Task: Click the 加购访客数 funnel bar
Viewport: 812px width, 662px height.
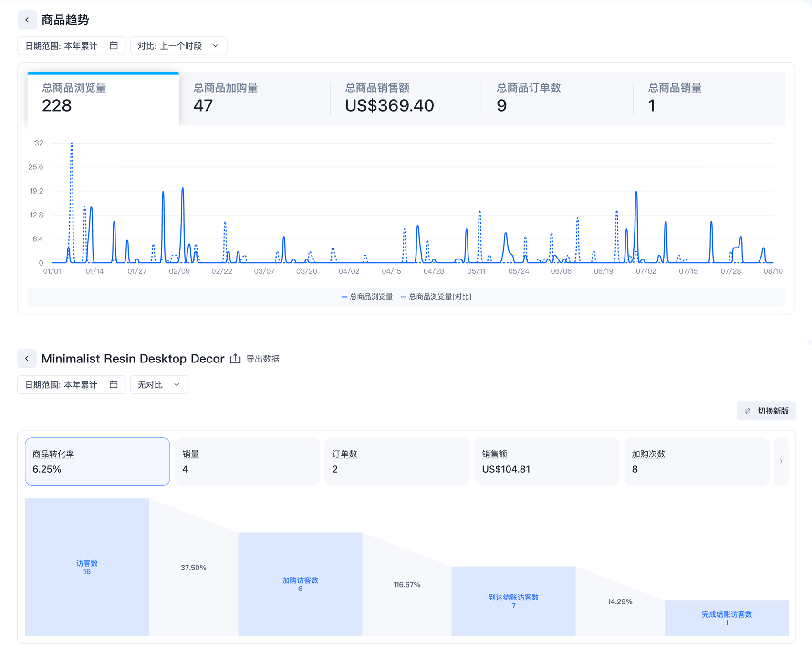Action: 300,584
